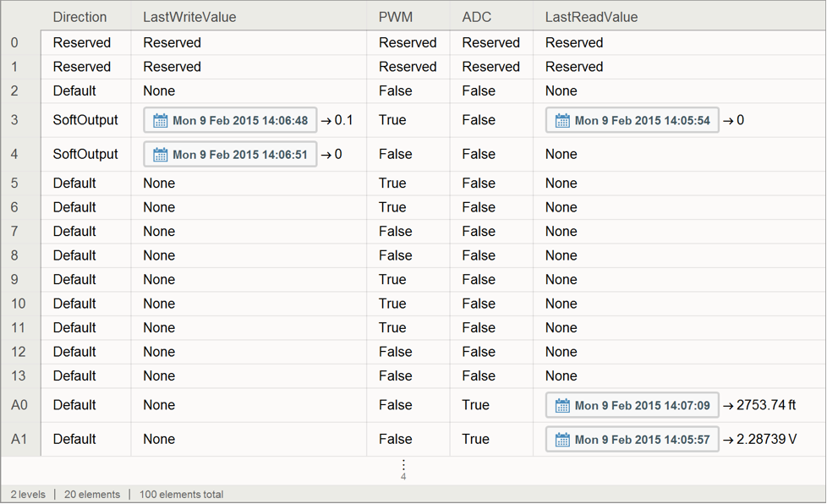Click the ADC column header
Viewport: 827px width, 504px height.
click(477, 17)
